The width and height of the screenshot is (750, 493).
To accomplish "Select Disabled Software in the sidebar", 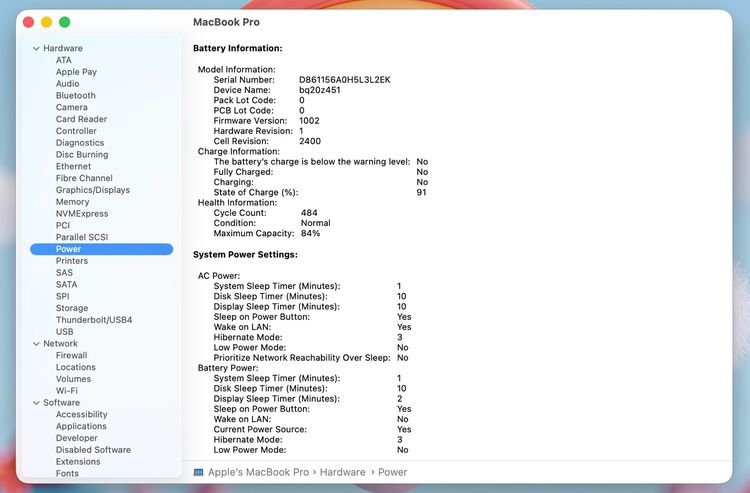I will tap(93, 450).
